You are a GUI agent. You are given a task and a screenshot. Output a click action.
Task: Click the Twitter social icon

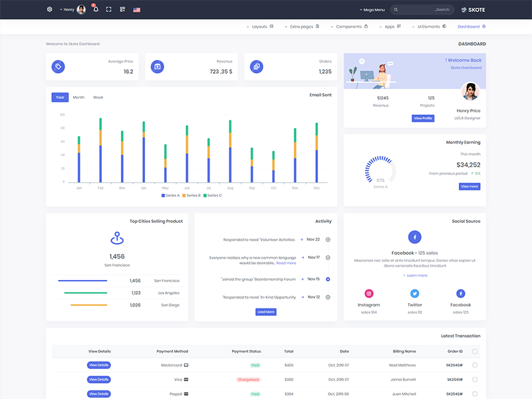click(x=414, y=293)
